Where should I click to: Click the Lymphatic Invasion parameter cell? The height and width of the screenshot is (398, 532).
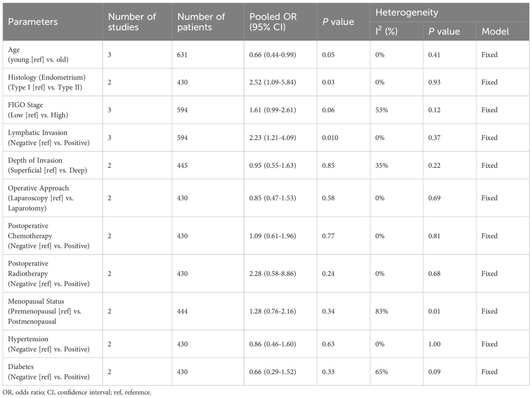(x=48, y=138)
